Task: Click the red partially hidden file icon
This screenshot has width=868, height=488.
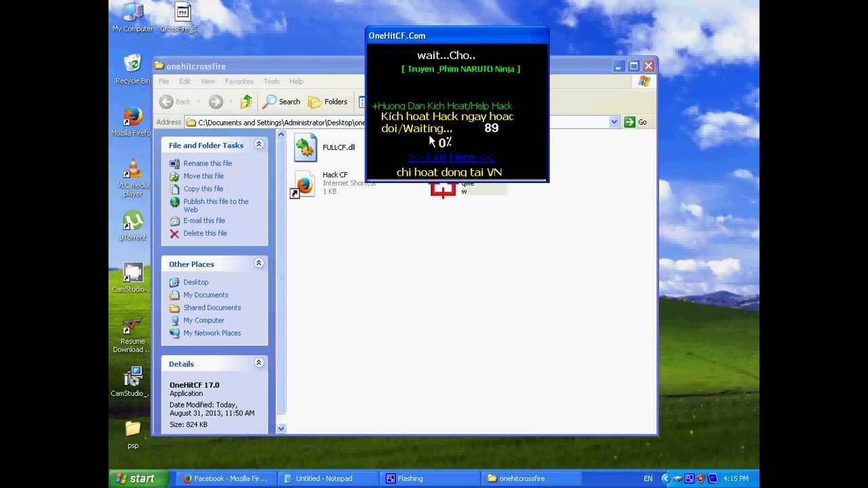Action: 443,190
